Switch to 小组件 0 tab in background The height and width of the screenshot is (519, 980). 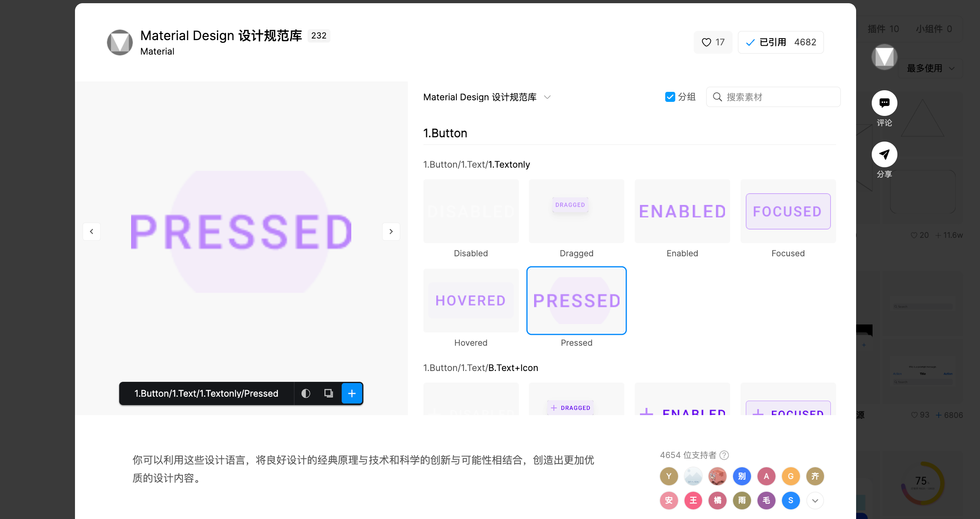pyautogui.click(x=934, y=29)
